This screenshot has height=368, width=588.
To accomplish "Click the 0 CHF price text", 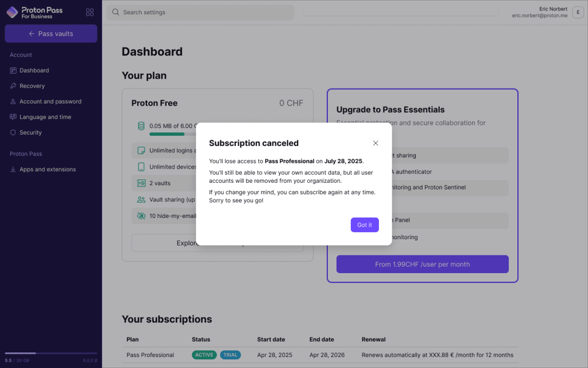I will tap(291, 103).
